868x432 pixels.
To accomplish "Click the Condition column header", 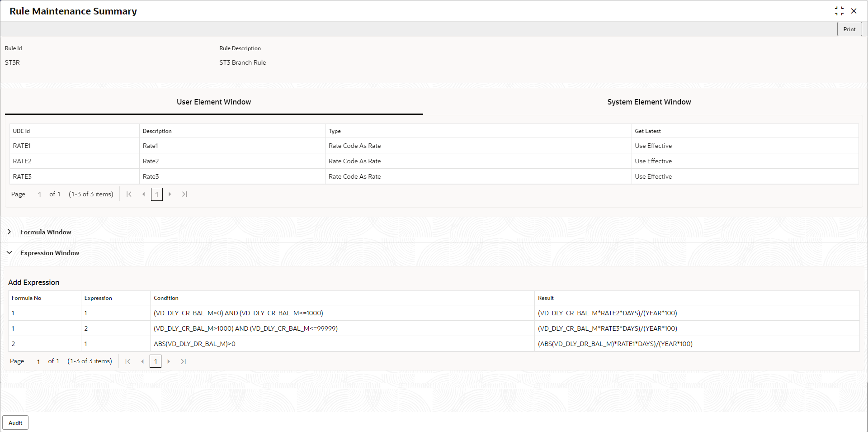I will coord(342,298).
